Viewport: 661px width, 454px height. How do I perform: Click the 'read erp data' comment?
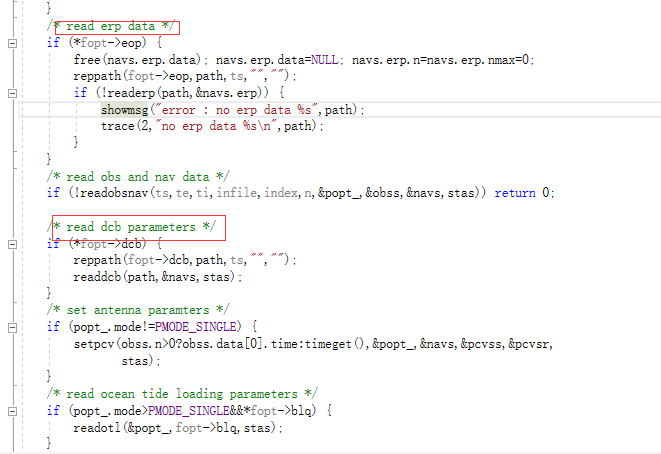pyautogui.click(x=110, y=27)
